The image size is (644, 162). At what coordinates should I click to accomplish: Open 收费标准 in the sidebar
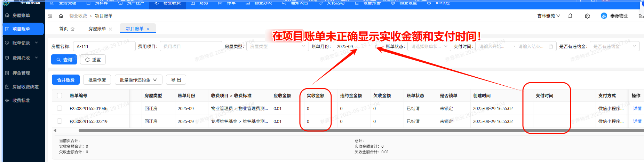click(x=21, y=100)
